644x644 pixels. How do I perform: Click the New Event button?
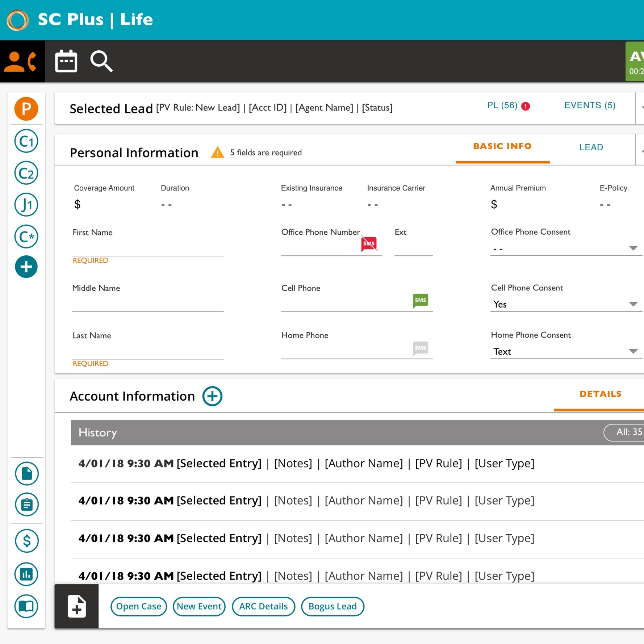point(199,606)
